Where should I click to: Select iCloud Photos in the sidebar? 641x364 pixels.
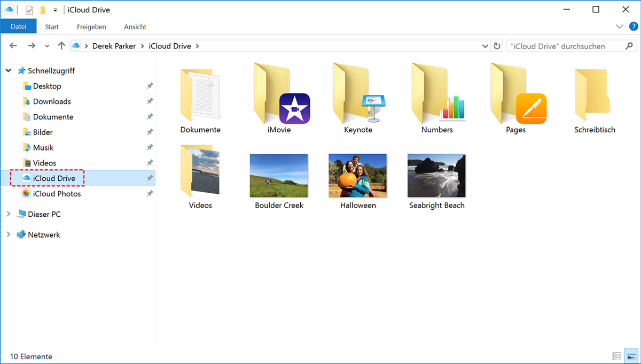pos(57,194)
